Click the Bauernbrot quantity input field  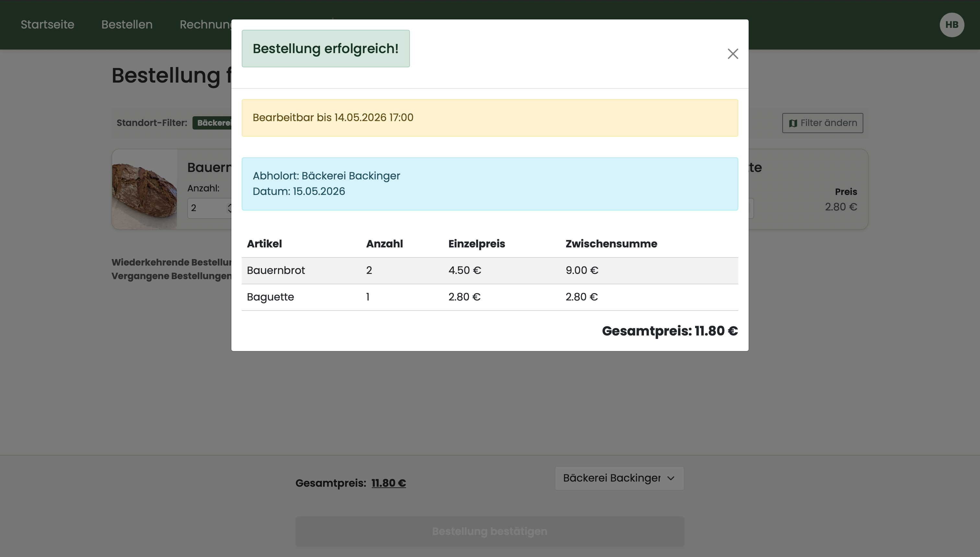click(209, 208)
